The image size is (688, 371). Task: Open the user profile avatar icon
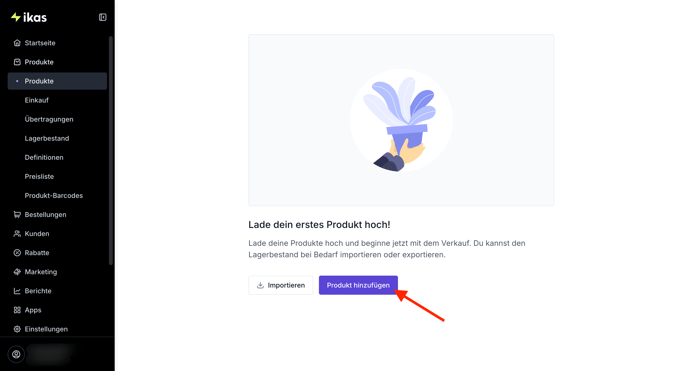(x=16, y=354)
